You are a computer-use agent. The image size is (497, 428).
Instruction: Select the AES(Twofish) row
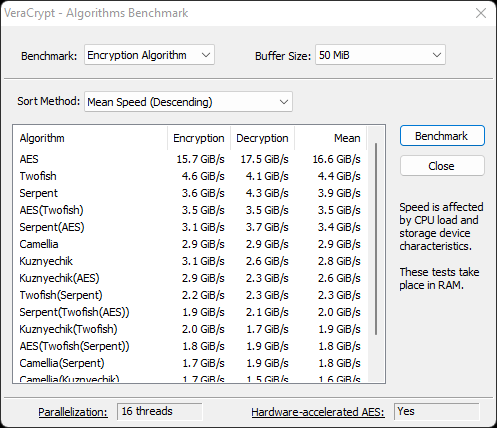click(190, 210)
